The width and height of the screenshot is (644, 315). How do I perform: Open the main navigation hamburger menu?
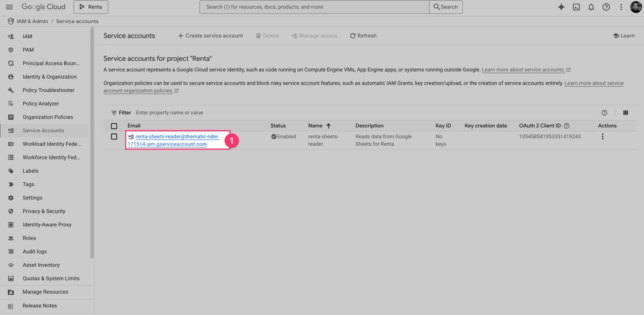click(x=9, y=7)
